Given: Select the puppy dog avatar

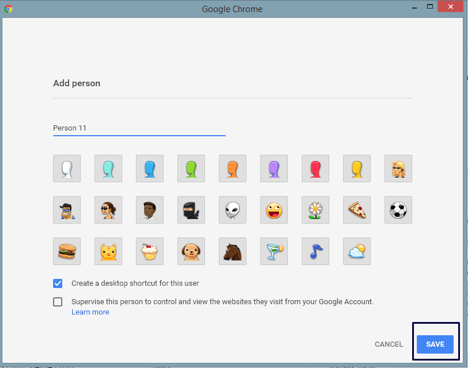Looking at the screenshot, I should 191,251.
